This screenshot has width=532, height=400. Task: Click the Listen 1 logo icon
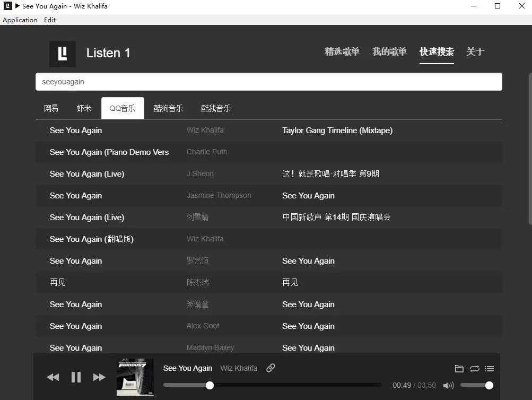(x=63, y=54)
